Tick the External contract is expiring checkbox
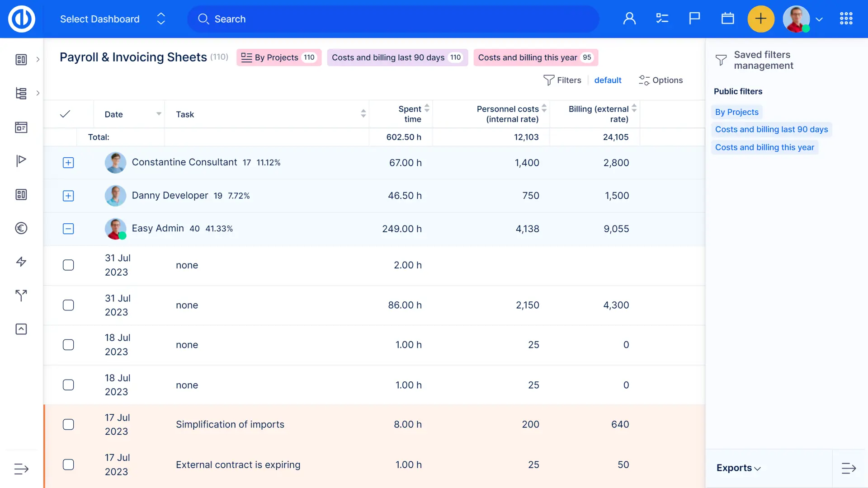 pos(68,465)
